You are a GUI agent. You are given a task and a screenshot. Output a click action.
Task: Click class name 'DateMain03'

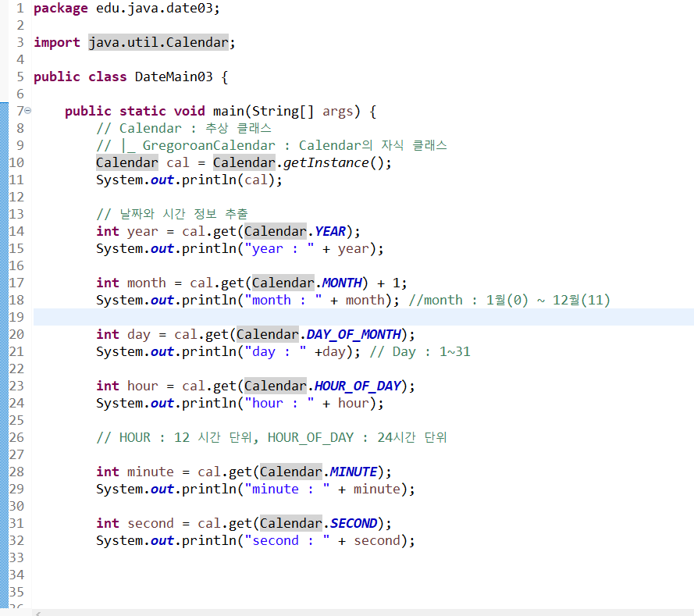pyautogui.click(x=173, y=77)
